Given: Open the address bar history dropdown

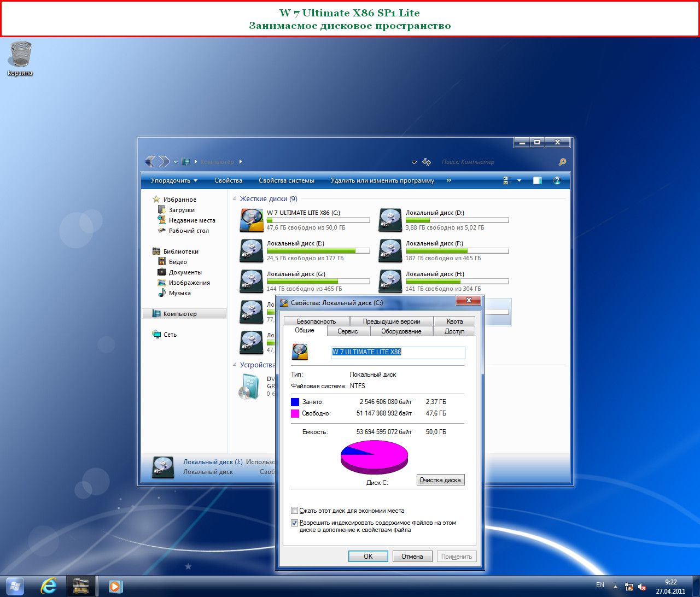Looking at the screenshot, I should [x=415, y=162].
